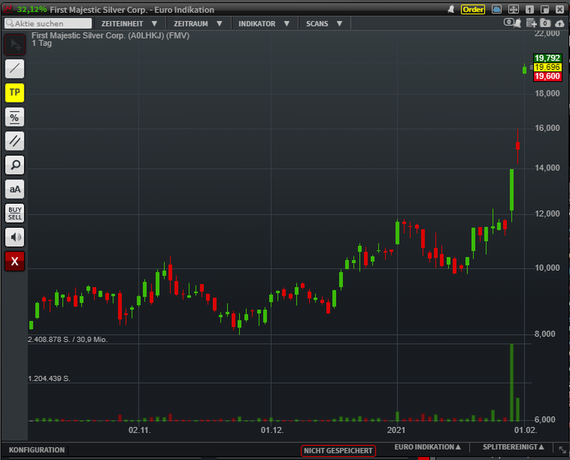Add a BUY SELL marker
This screenshot has height=460, width=570.
point(15,213)
